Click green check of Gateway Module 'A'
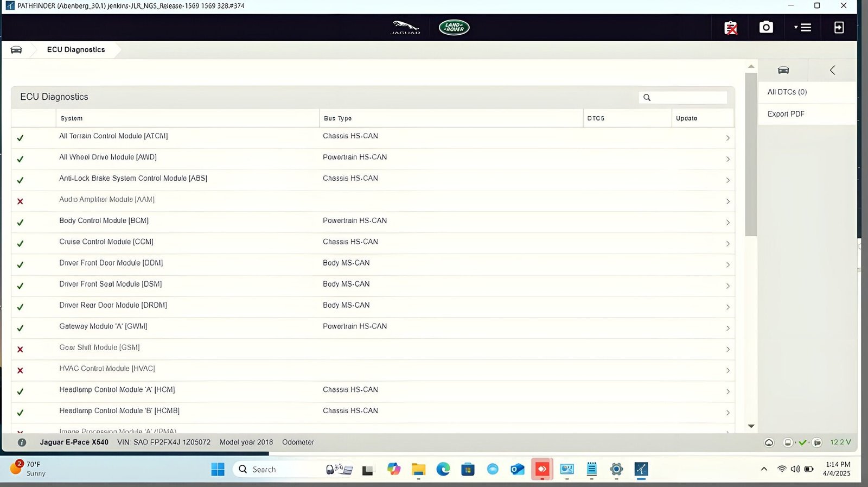The width and height of the screenshot is (868, 487). click(20, 328)
